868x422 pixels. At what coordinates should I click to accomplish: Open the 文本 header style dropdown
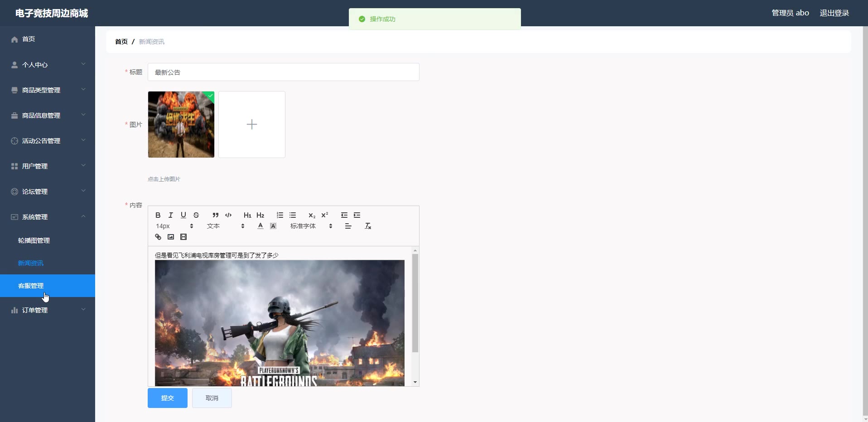[x=226, y=226]
